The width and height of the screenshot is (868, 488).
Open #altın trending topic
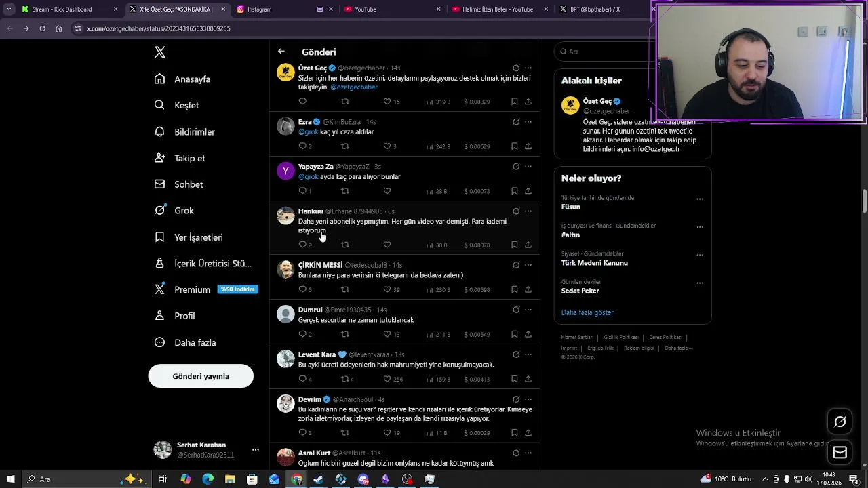(570, 235)
